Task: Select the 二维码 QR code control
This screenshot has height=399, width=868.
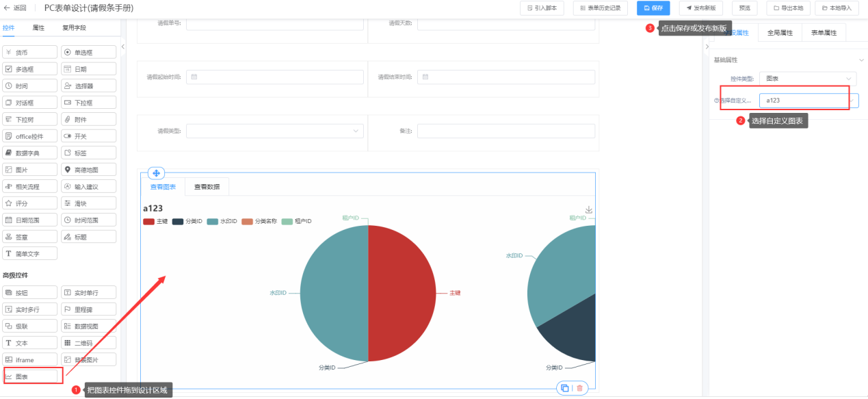Action: point(88,343)
